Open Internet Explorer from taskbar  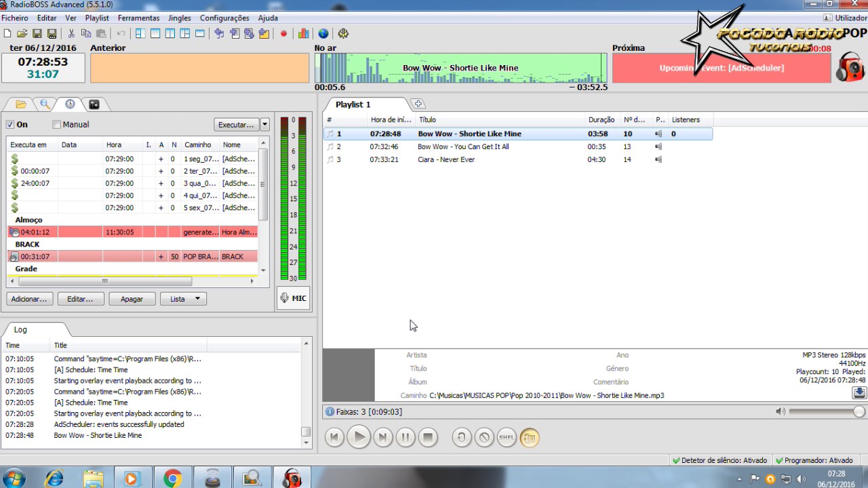point(54,478)
